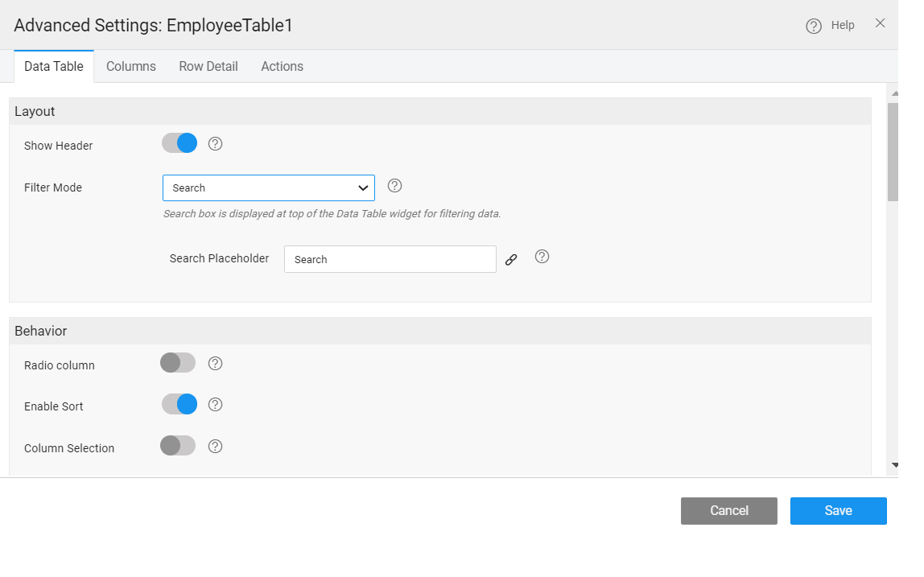Click help icon for Column Selection

[x=215, y=447]
